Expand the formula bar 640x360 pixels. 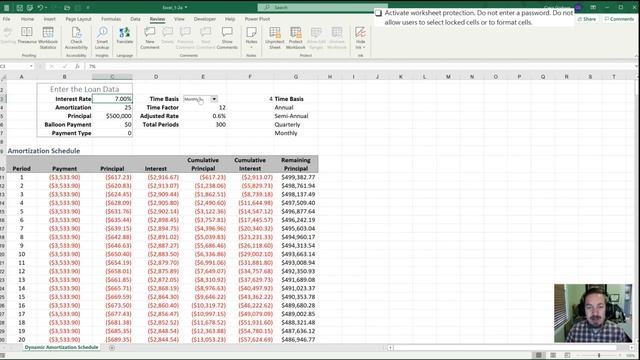[636, 66]
